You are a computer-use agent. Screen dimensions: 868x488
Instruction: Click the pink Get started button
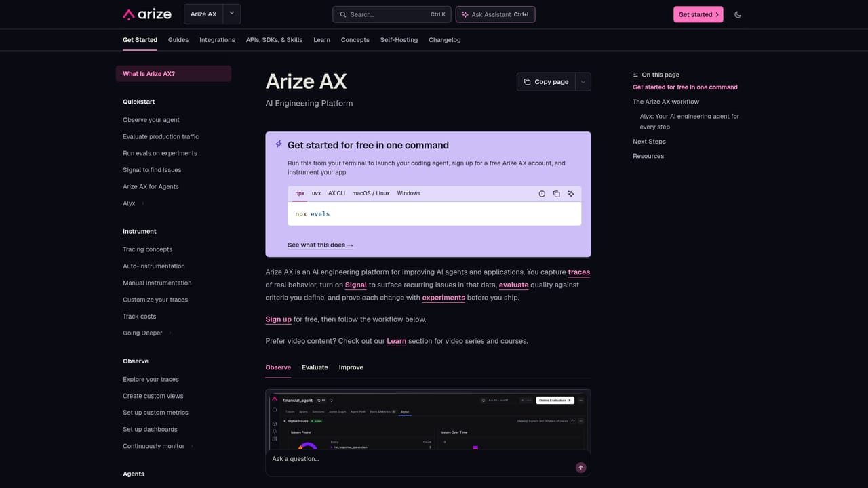pyautogui.click(x=698, y=14)
